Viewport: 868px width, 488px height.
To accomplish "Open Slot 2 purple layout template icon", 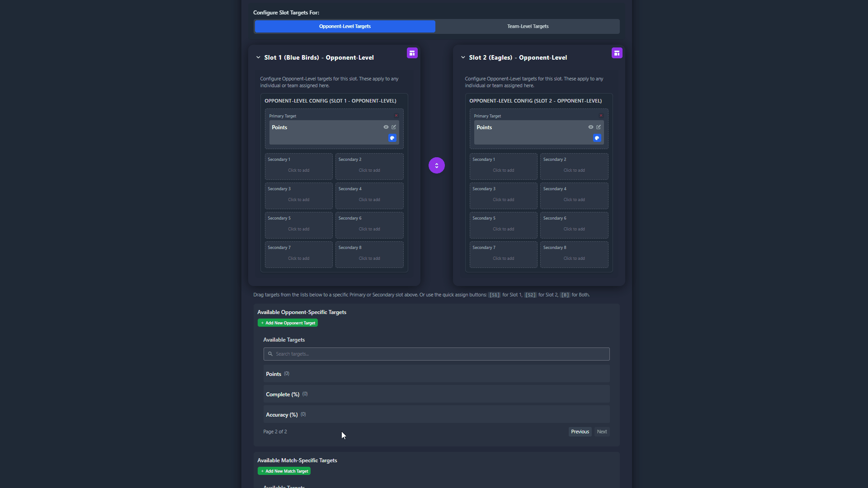I will 617,53.
